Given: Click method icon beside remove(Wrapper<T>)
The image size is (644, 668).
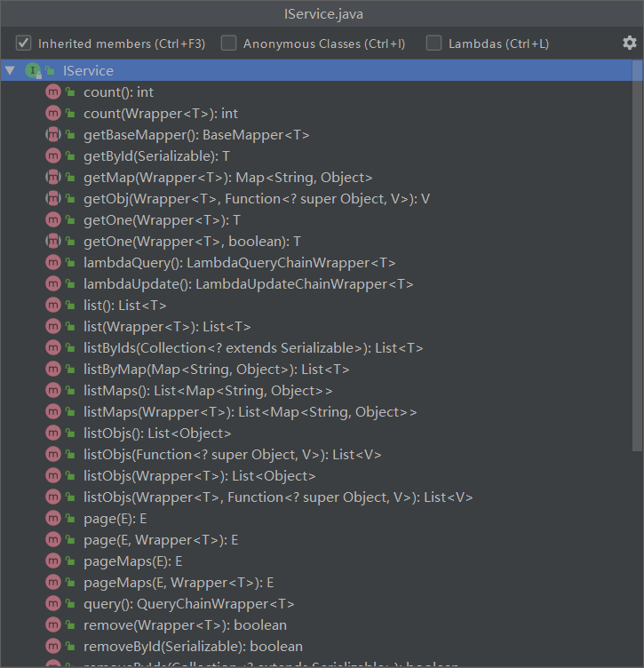Looking at the screenshot, I should 53,624.
